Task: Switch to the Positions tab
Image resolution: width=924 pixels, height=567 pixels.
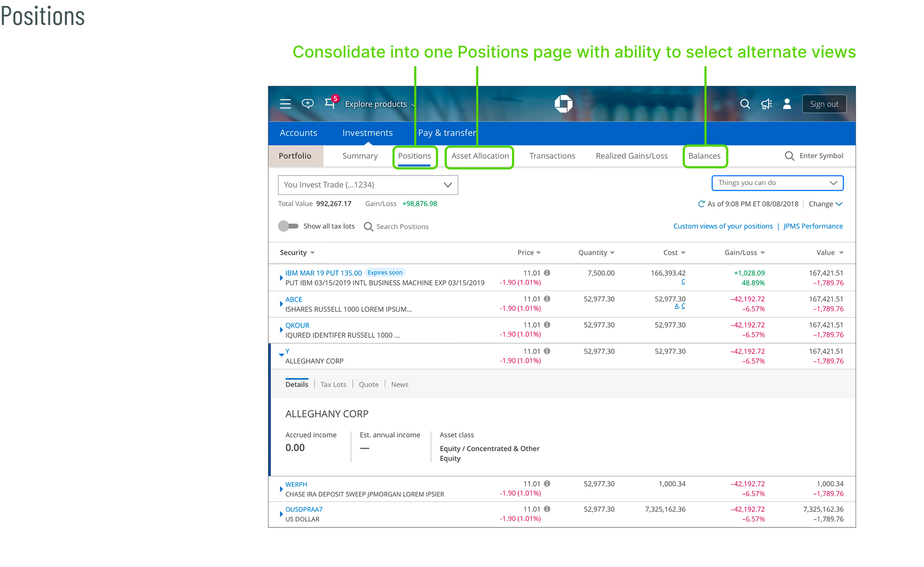Action: point(415,156)
